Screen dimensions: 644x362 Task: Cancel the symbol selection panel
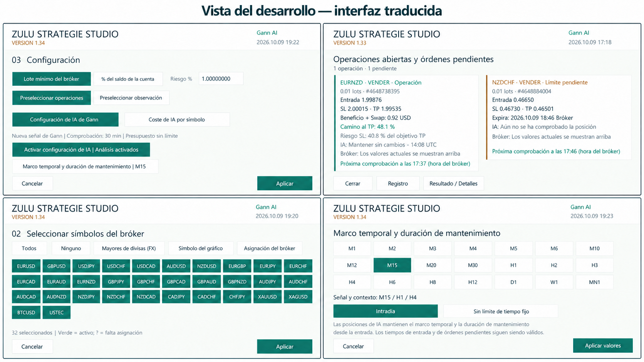[32, 347]
